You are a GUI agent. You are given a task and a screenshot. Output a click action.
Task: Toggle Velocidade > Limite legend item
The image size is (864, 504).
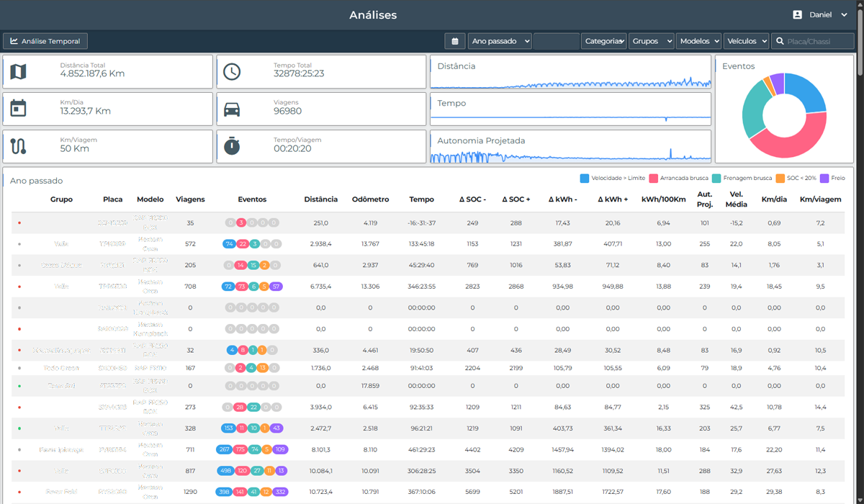613,178
